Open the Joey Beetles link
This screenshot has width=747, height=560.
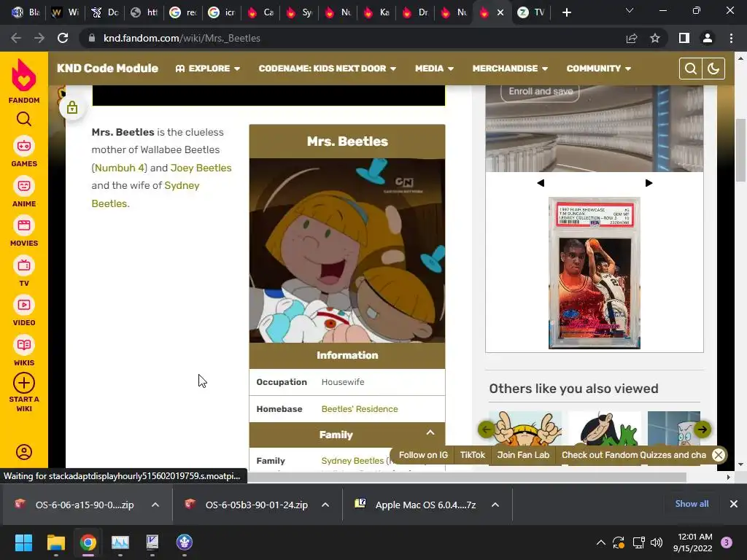point(201,168)
